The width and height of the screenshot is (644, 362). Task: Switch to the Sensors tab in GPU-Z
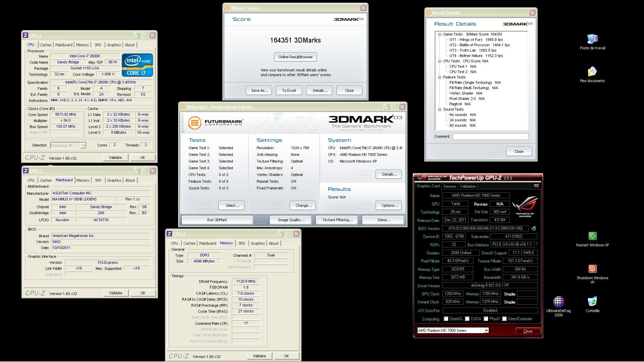point(450,186)
